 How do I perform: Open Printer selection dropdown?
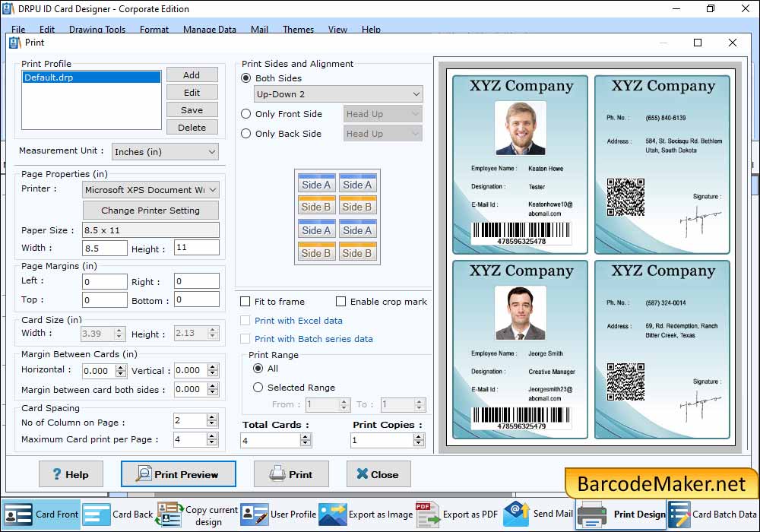click(150, 189)
